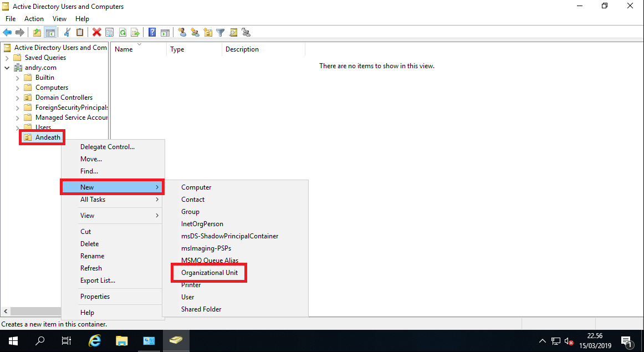Create a new user with the toolbar icon
The image size is (644, 352).
(x=182, y=33)
